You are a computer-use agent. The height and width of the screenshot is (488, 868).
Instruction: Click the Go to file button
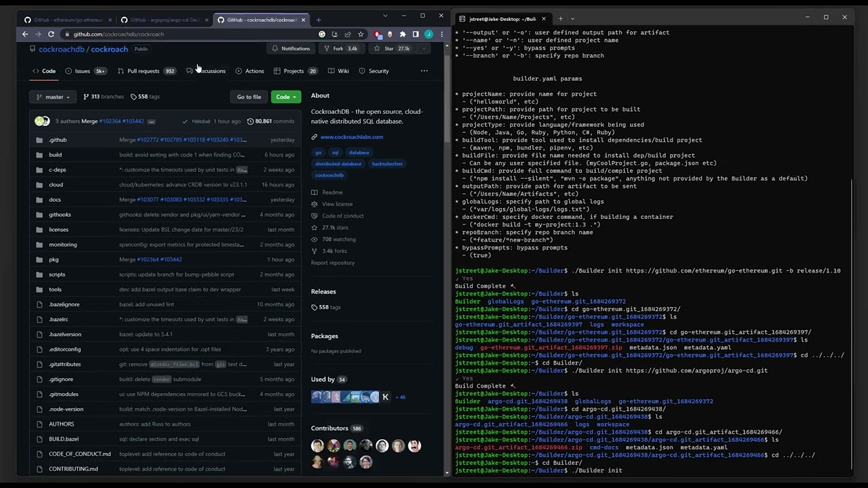(249, 97)
